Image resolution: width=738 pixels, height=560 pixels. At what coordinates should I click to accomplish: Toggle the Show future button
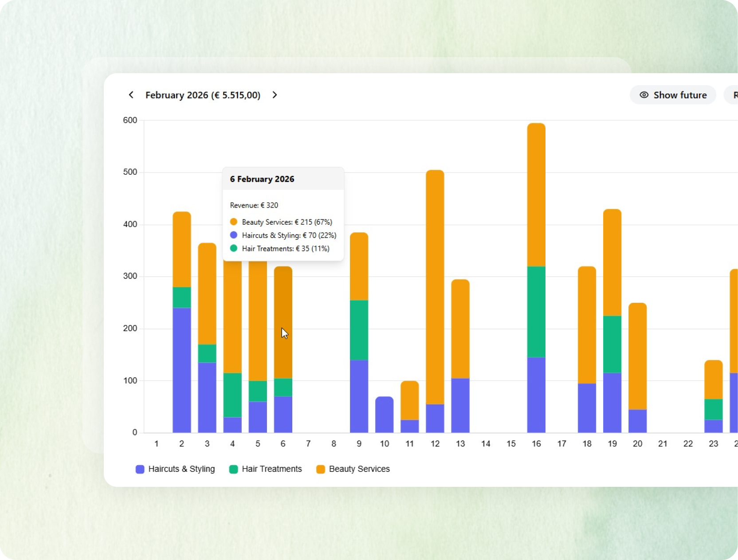coord(673,95)
